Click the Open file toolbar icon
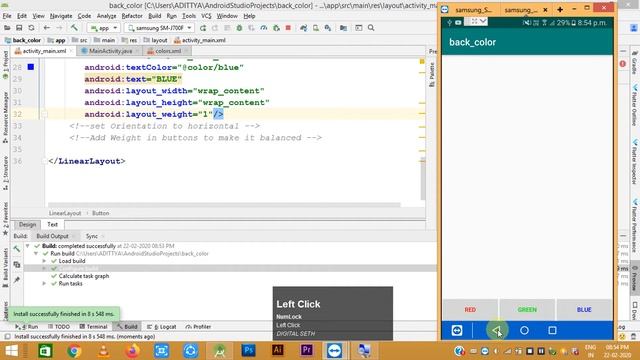This screenshot has height=360, width=640. coord(7,28)
